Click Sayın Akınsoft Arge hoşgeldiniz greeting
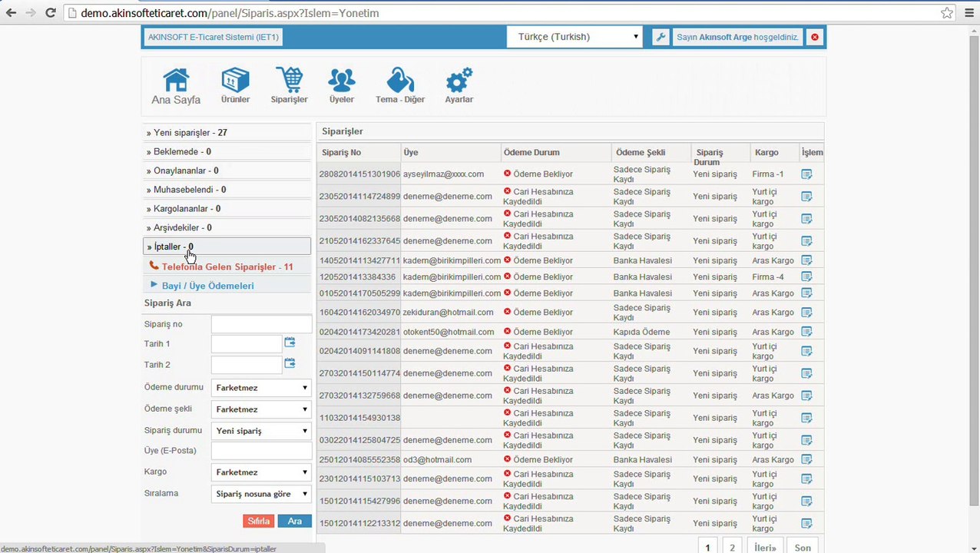 pyautogui.click(x=737, y=37)
